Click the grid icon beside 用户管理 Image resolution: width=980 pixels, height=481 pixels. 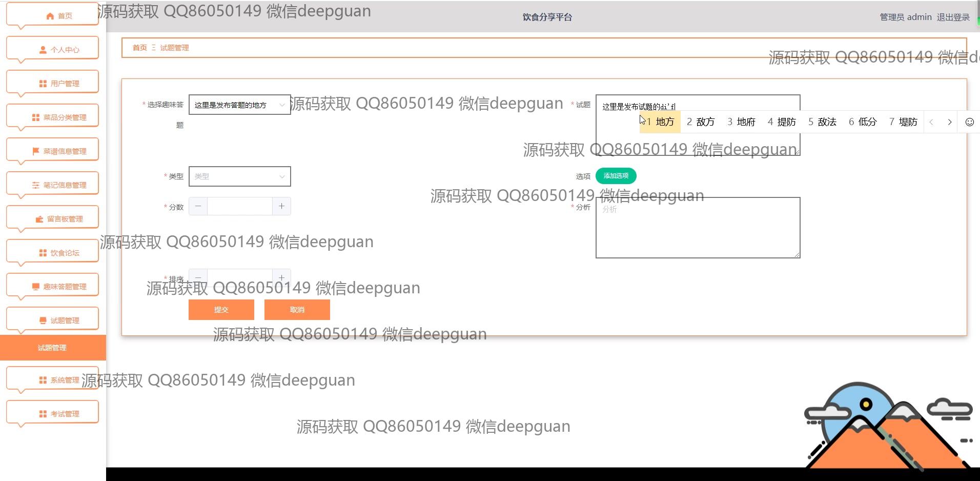coord(43,84)
